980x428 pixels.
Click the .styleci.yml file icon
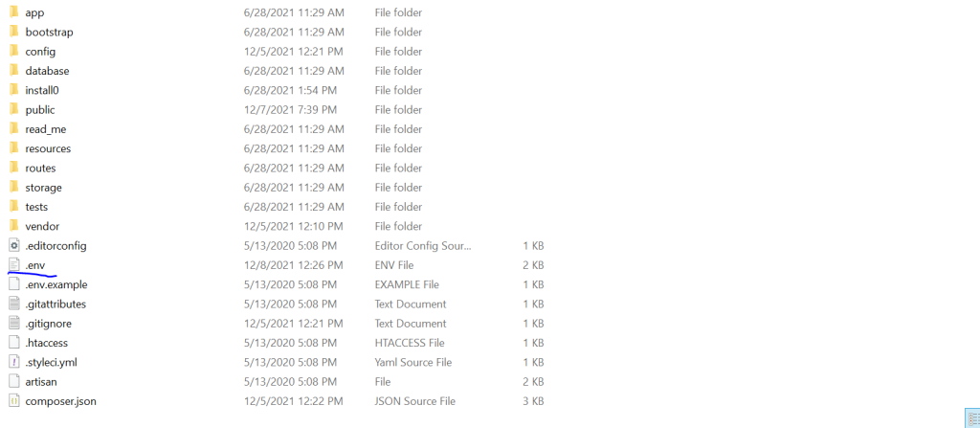click(14, 362)
